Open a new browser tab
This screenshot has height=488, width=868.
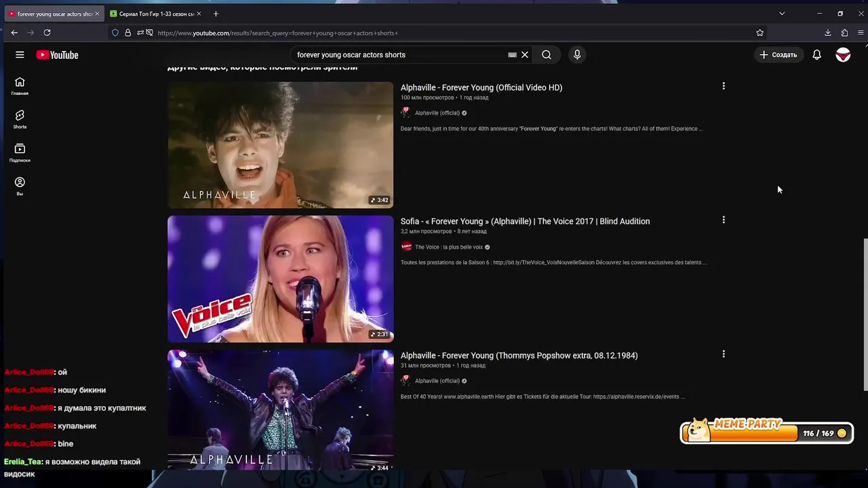[x=216, y=14]
